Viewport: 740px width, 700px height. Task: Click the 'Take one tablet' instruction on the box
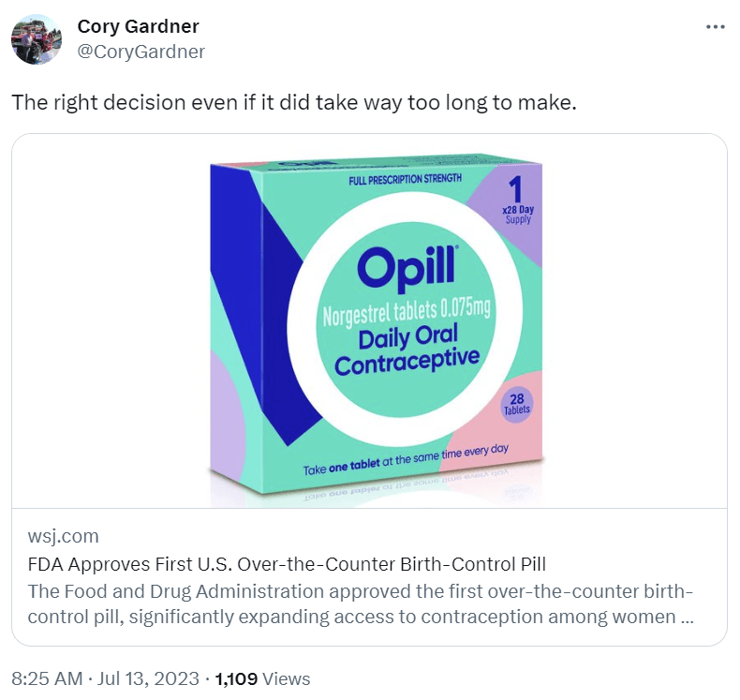pyautogui.click(x=405, y=457)
